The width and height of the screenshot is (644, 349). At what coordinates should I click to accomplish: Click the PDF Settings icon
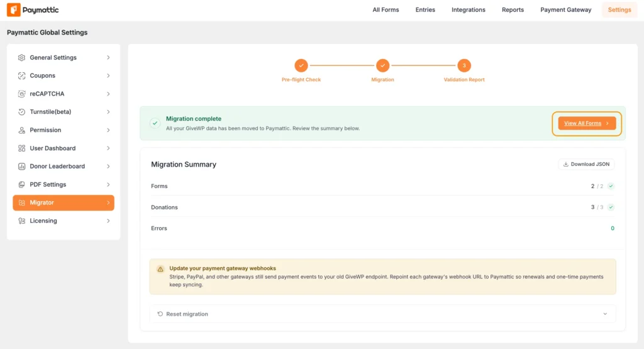(22, 185)
